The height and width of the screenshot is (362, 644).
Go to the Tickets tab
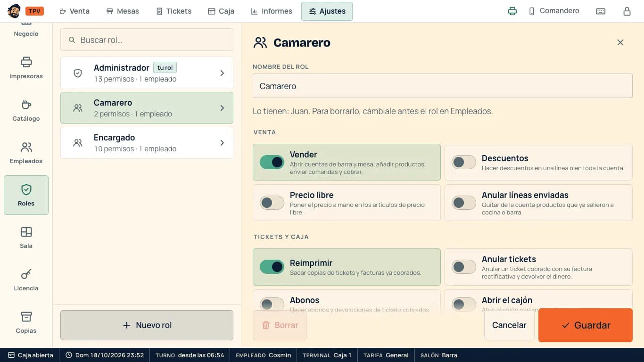174,11
